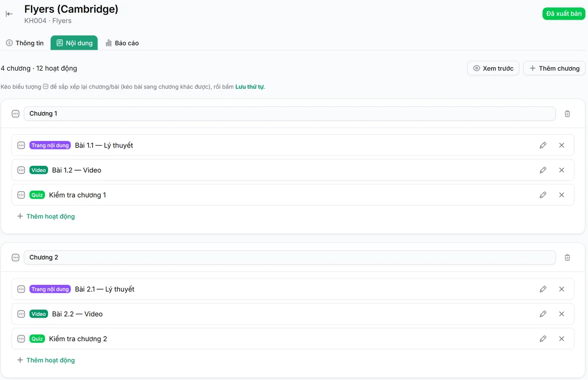Image resolution: width=588 pixels, height=380 pixels.
Task: Switch to Thông tin tab
Action: pyautogui.click(x=24, y=43)
